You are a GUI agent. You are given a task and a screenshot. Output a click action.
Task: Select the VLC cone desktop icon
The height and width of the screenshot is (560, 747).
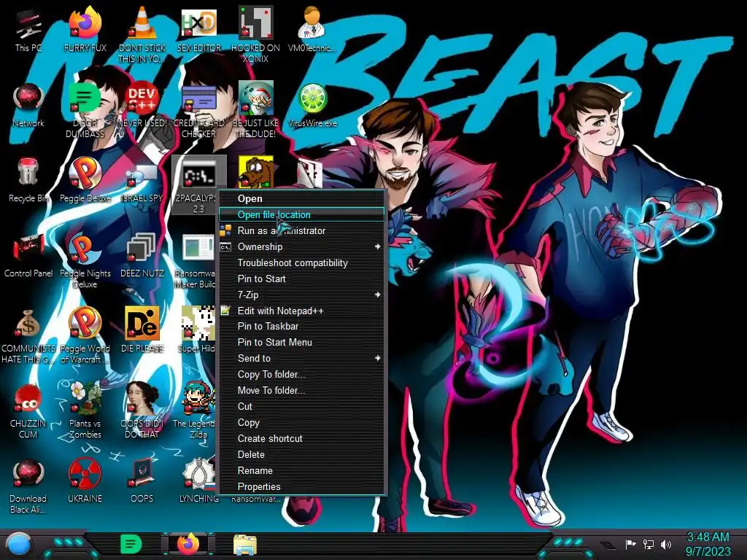(x=142, y=36)
